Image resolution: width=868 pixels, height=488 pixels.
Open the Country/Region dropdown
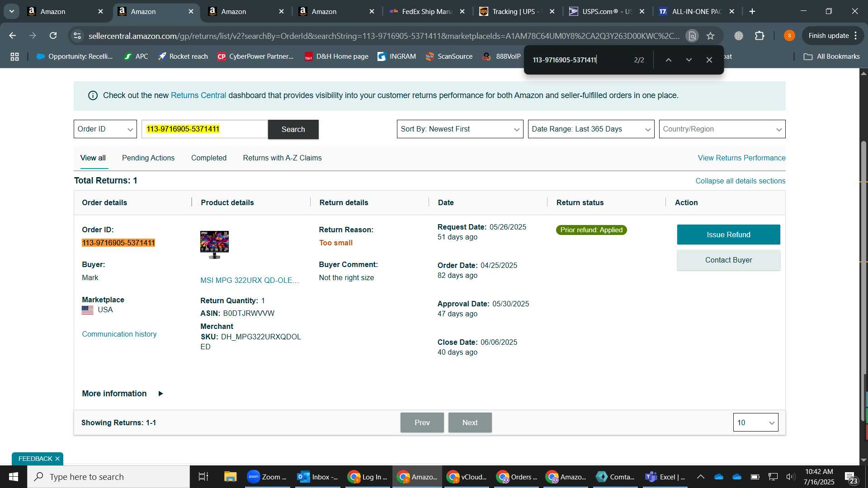point(722,129)
